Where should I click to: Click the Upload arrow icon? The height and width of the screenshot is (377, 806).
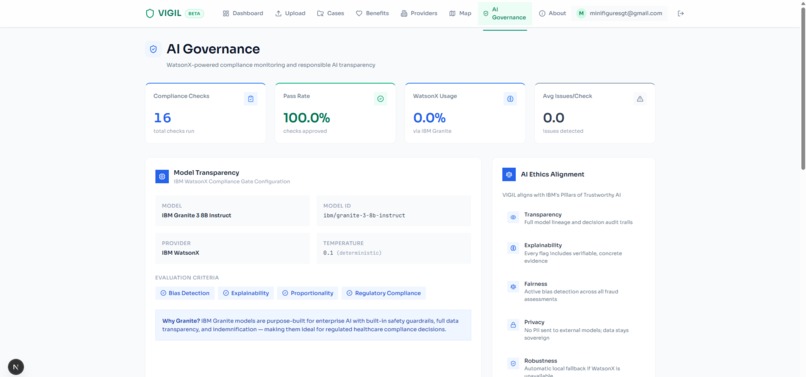(278, 13)
